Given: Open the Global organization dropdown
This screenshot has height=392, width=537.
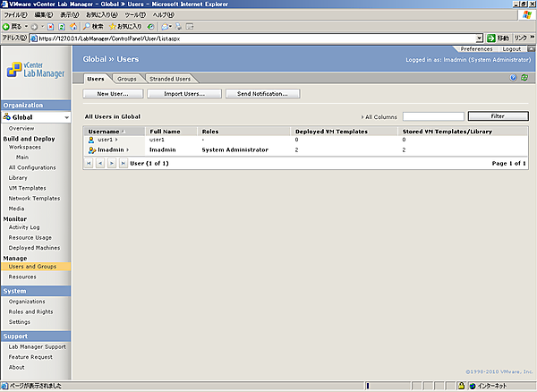Looking at the screenshot, I should pos(64,117).
